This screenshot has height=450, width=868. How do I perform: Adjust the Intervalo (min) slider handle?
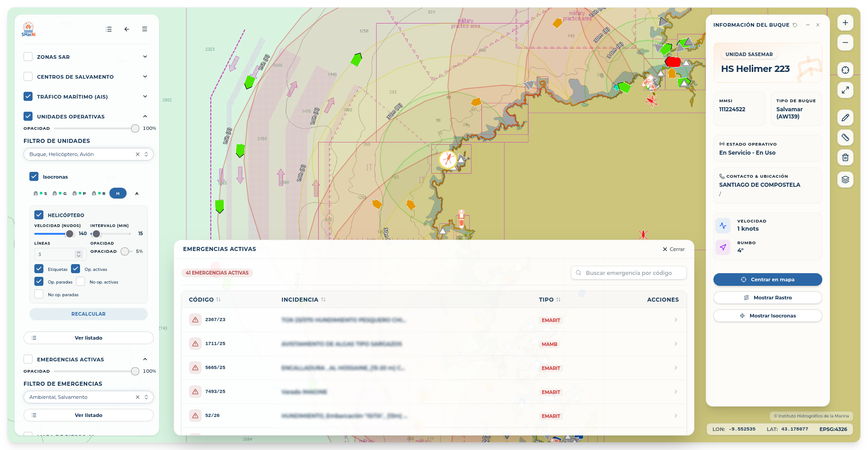click(x=96, y=234)
